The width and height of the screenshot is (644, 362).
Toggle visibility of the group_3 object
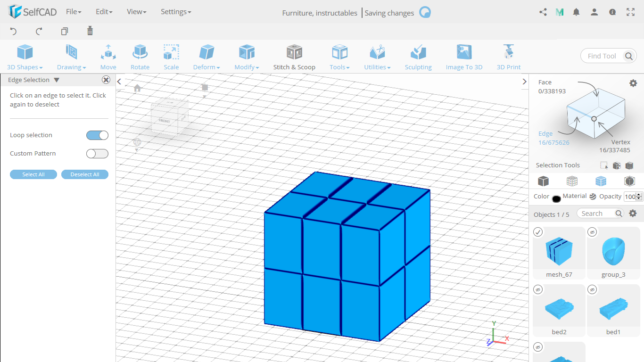593,232
